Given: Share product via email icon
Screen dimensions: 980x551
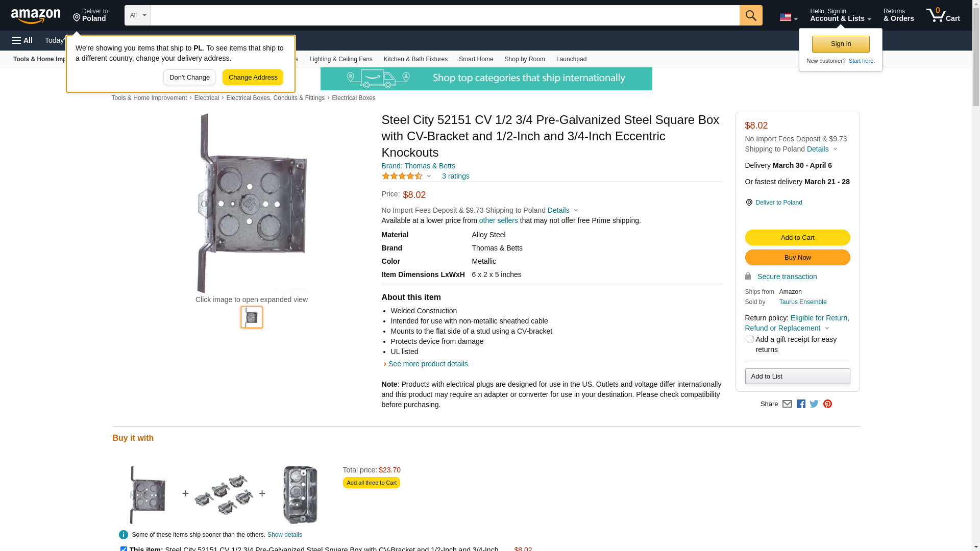Looking at the screenshot, I should tap(787, 404).
